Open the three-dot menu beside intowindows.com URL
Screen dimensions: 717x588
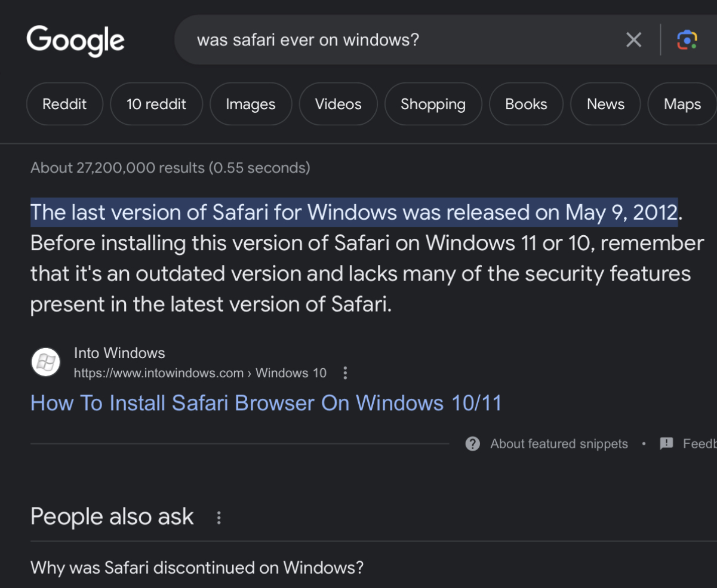tap(345, 373)
